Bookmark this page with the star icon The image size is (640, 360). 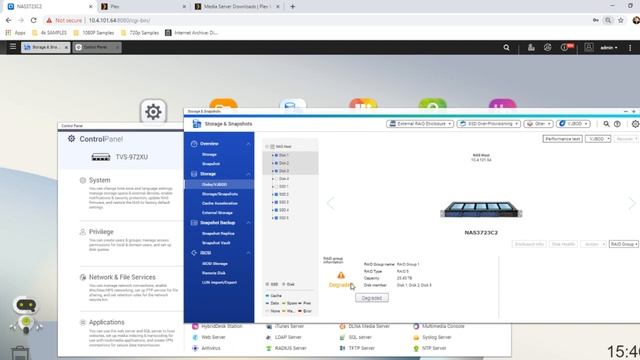pos(620,20)
